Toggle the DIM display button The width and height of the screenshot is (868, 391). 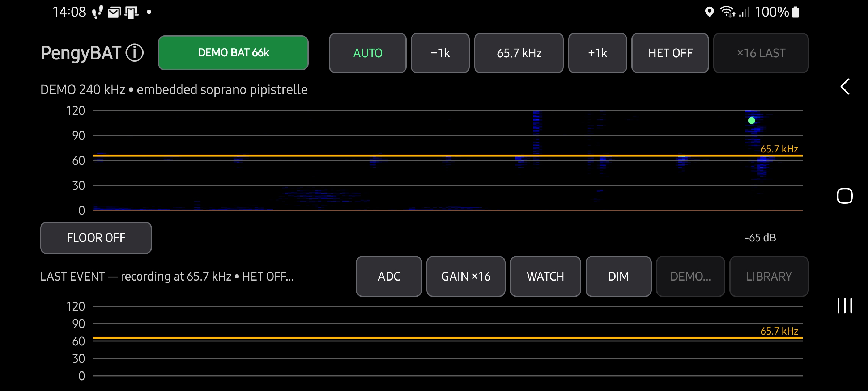click(x=618, y=276)
